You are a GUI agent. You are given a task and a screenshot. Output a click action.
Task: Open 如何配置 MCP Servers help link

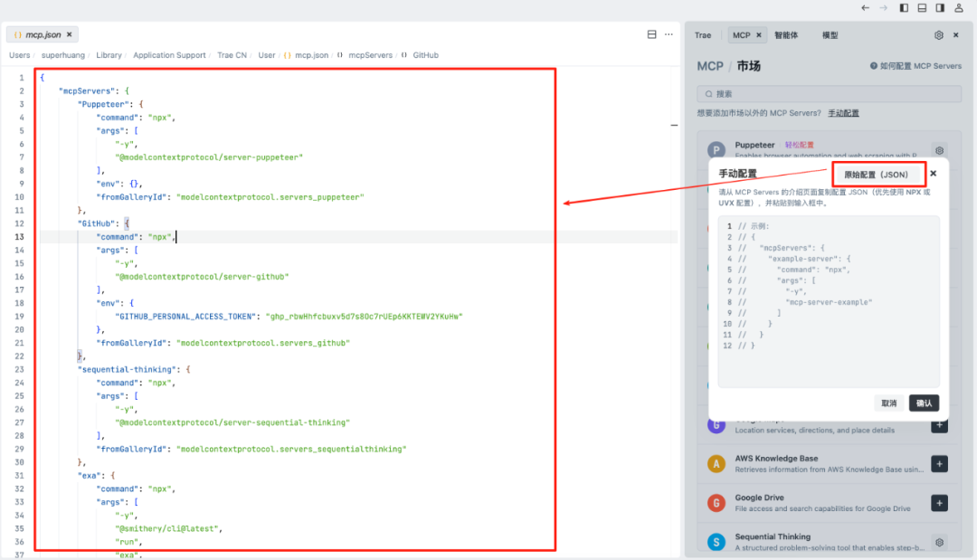[915, 66]
